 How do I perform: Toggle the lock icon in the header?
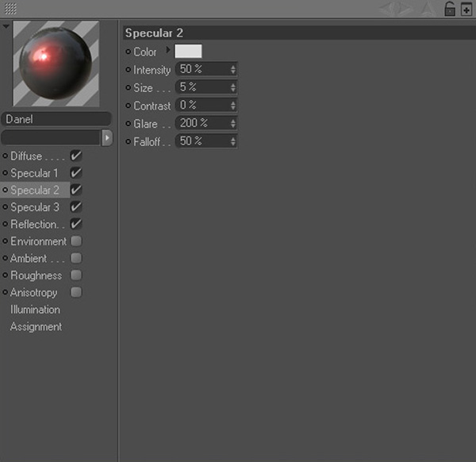click(x=450, y=9)
